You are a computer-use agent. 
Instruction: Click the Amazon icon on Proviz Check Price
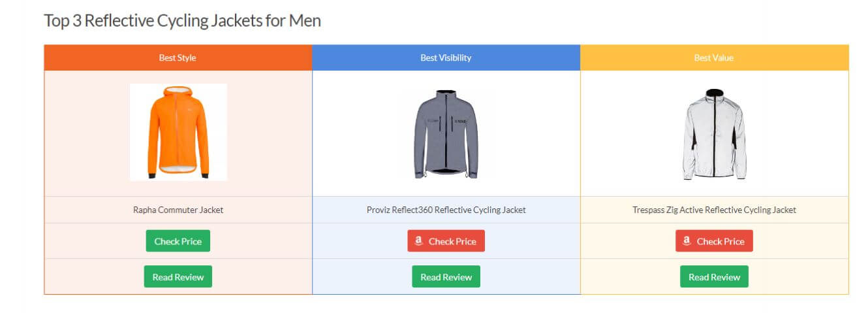click(419, 241)
